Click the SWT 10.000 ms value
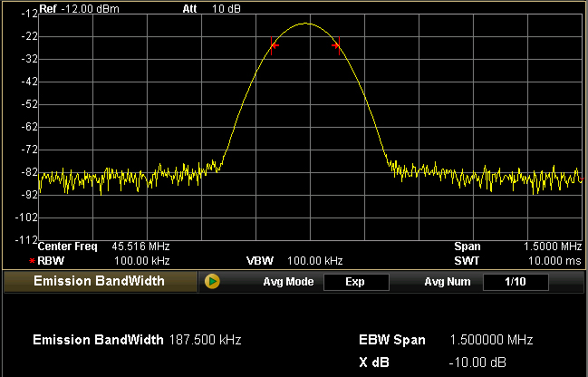The width and height of the screenshot is (588, 377). (555, 261)
